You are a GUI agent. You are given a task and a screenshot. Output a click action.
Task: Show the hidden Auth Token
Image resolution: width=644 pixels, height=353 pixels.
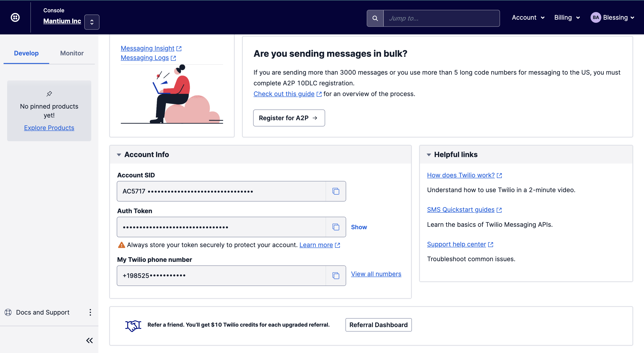point(359,227)
